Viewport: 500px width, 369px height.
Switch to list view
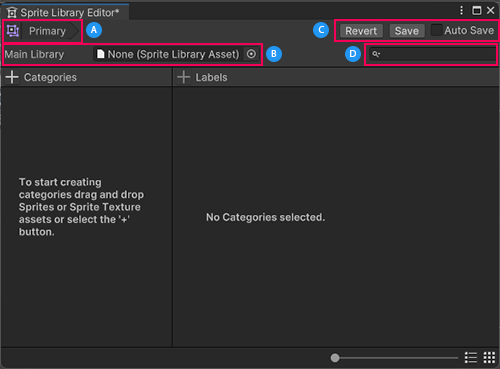coord(471,358)
